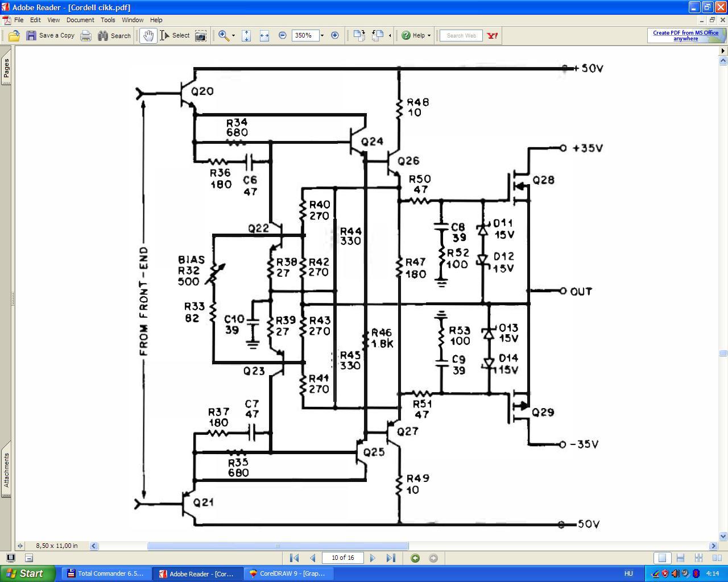The image size is (728, 582).
Task: Open the Window menu
Action: point(133,20)
